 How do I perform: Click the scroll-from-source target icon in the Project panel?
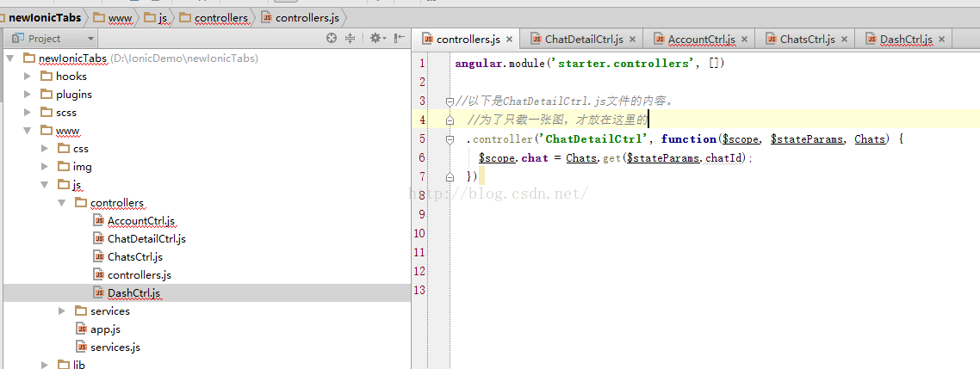click(x=332, y=38)
